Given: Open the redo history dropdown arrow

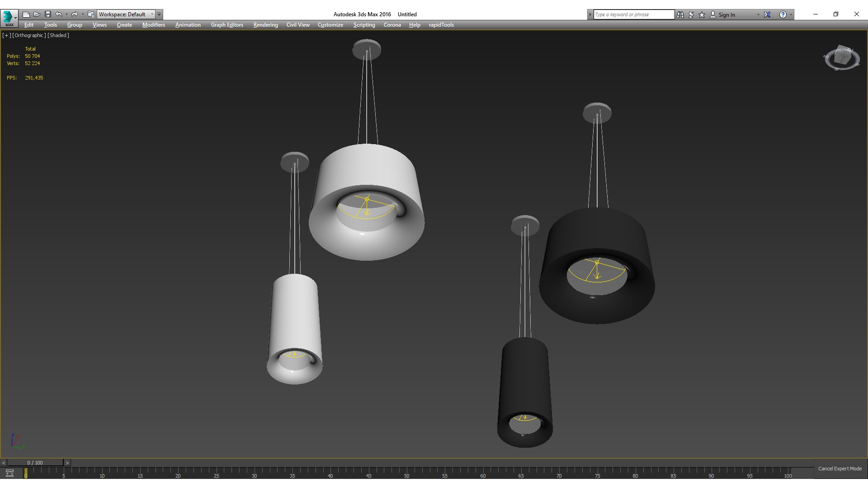Looking at the screenshot, I should (83, 14).
